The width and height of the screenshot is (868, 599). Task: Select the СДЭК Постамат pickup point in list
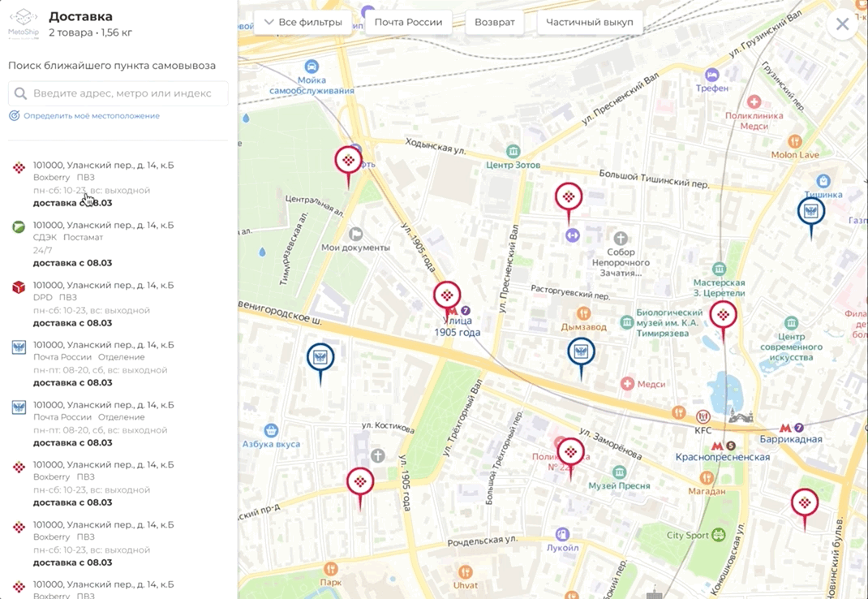tap(118, 243)
